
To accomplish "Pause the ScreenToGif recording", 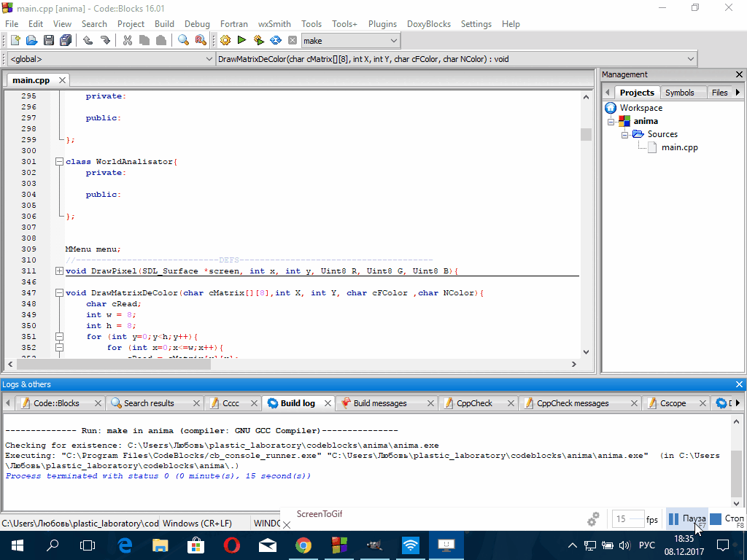I will (x=687, y=518).
